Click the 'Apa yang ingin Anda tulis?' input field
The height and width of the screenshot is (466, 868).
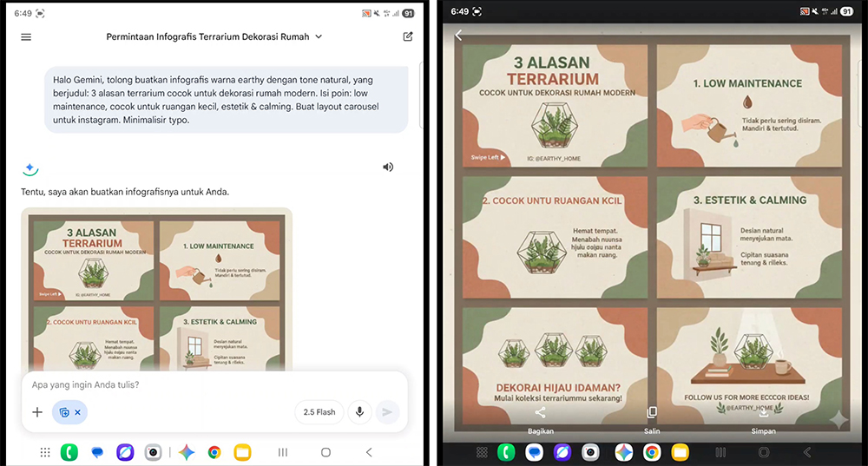(x=208, y=384)
